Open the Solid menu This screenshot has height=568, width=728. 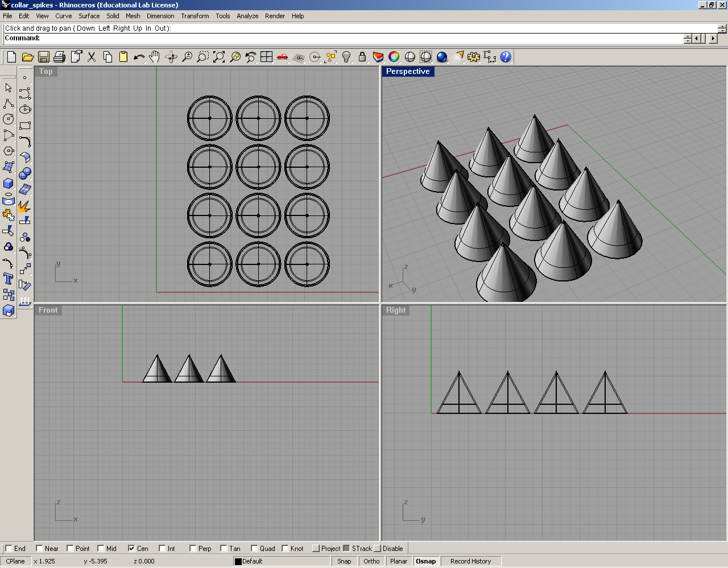(113, 16)
